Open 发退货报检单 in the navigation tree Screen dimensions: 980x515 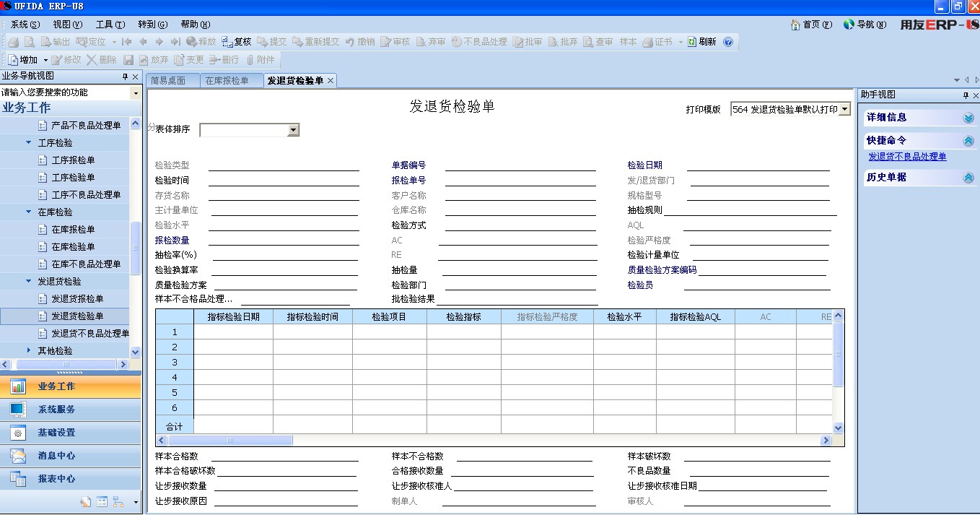coord(77,299)
